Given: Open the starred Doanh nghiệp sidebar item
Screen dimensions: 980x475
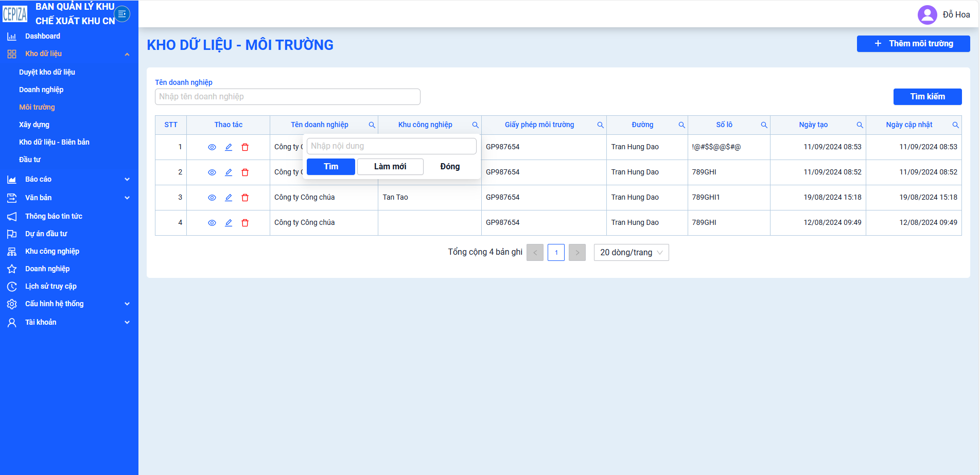Looking at the screenshot, I should pos(47,269).
